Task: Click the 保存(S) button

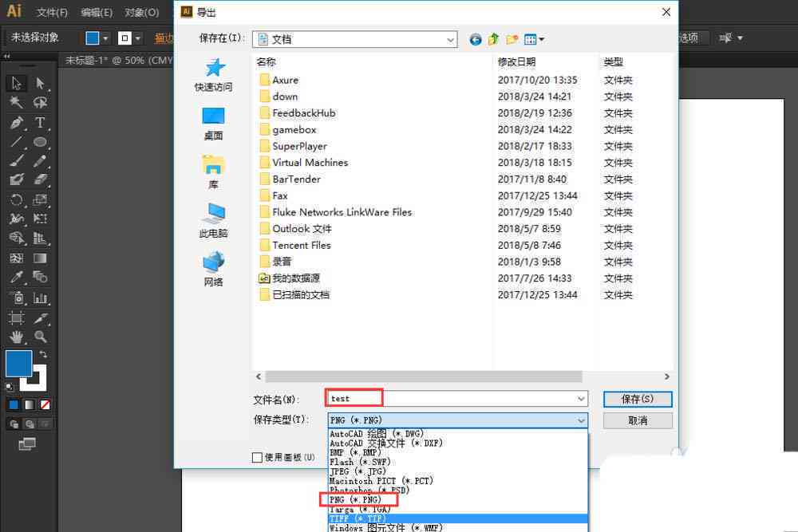Action: tap(638, 400)
